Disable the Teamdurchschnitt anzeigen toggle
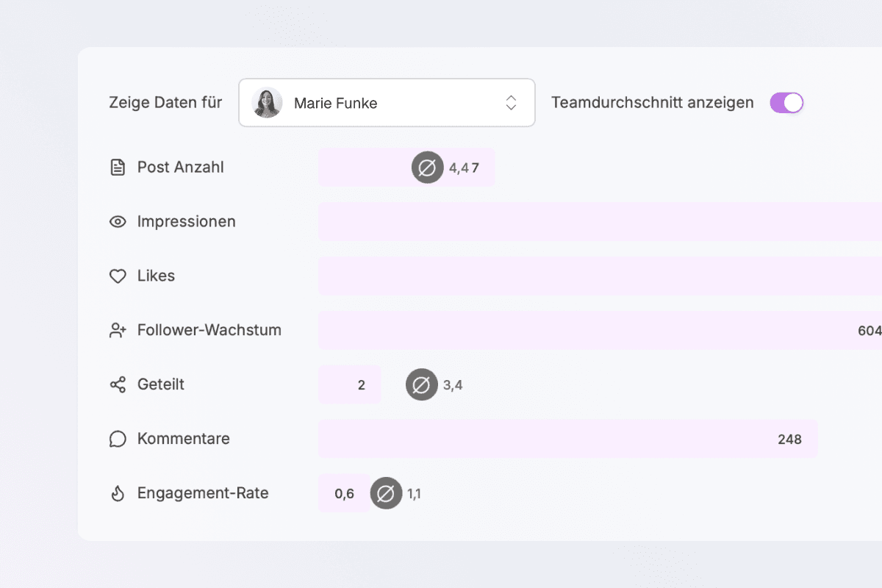 coord(786,103)
